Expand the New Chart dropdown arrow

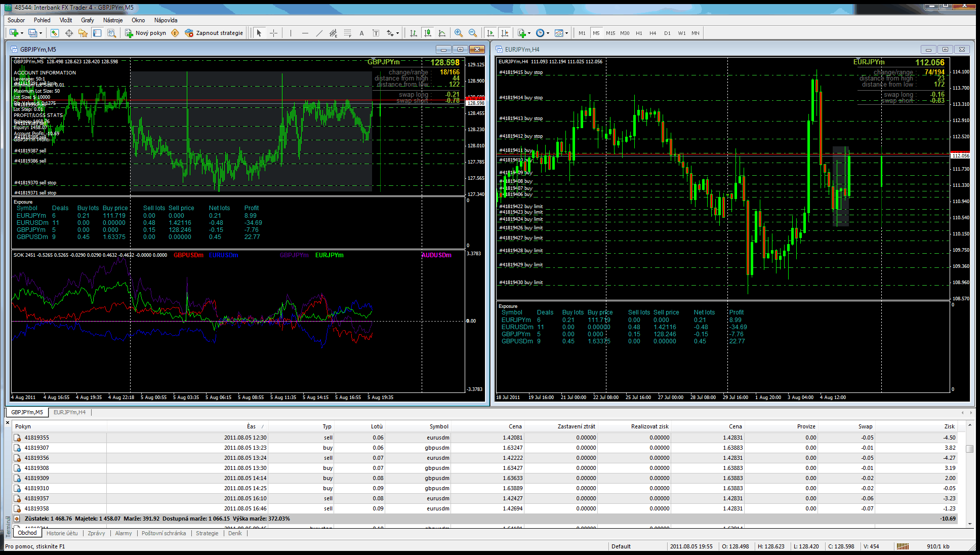[x=22, y=33]
